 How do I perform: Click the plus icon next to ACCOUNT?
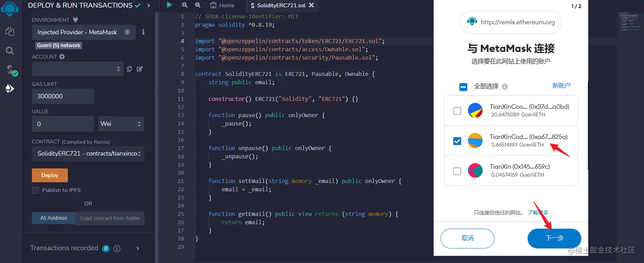(x=62, y=56)
